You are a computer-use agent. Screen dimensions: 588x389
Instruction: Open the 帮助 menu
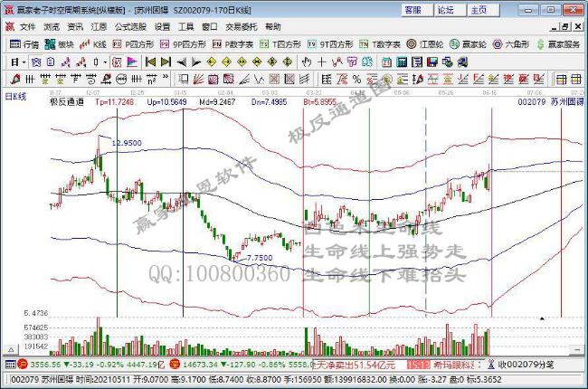pos(272,26)
